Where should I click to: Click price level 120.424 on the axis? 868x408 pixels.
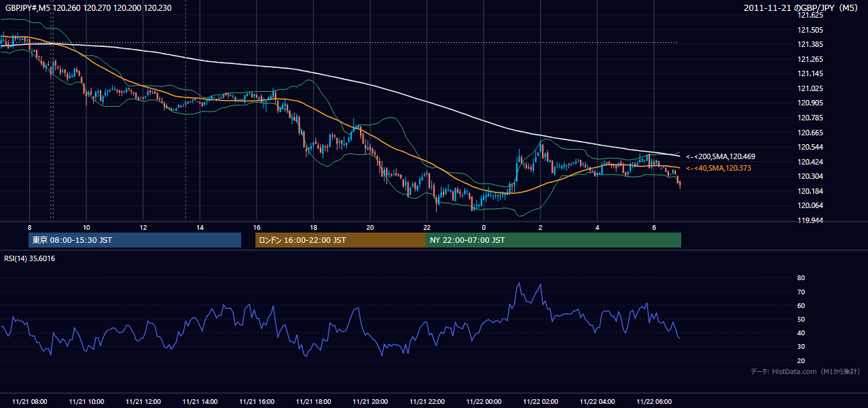pos(811,162)
